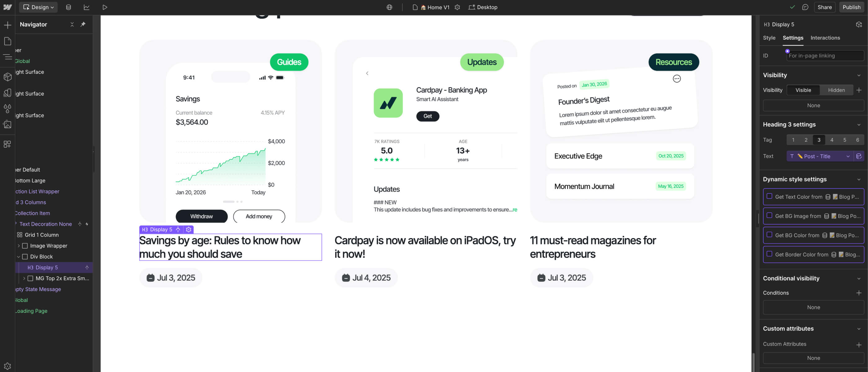Switch to the Style tab

769,38
